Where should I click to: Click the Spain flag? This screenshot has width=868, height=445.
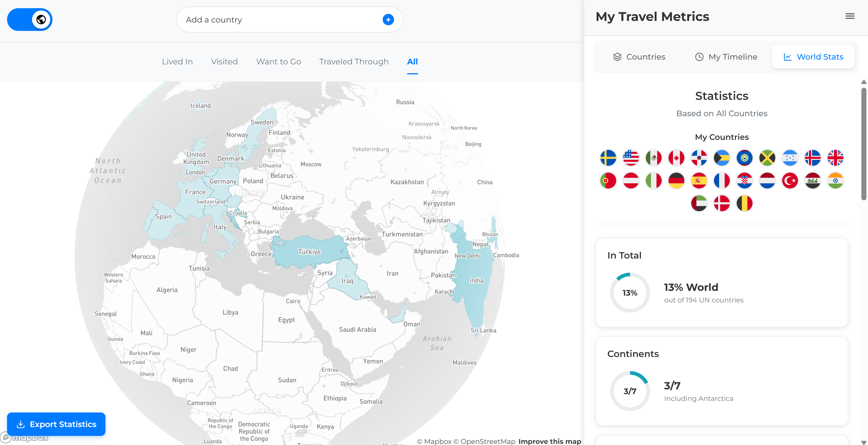699,181
